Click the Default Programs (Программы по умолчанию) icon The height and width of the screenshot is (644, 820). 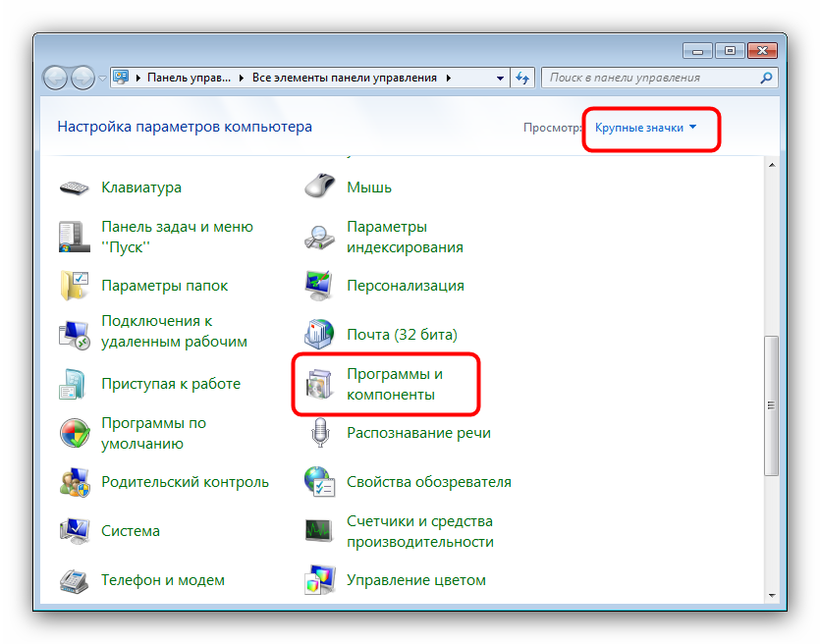pyautogui.click(x=75, y=433)
